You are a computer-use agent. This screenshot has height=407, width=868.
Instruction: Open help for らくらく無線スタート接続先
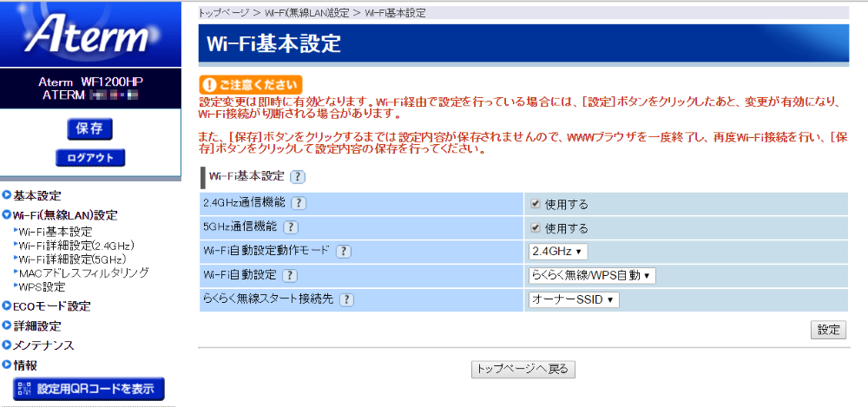(347, 299)
